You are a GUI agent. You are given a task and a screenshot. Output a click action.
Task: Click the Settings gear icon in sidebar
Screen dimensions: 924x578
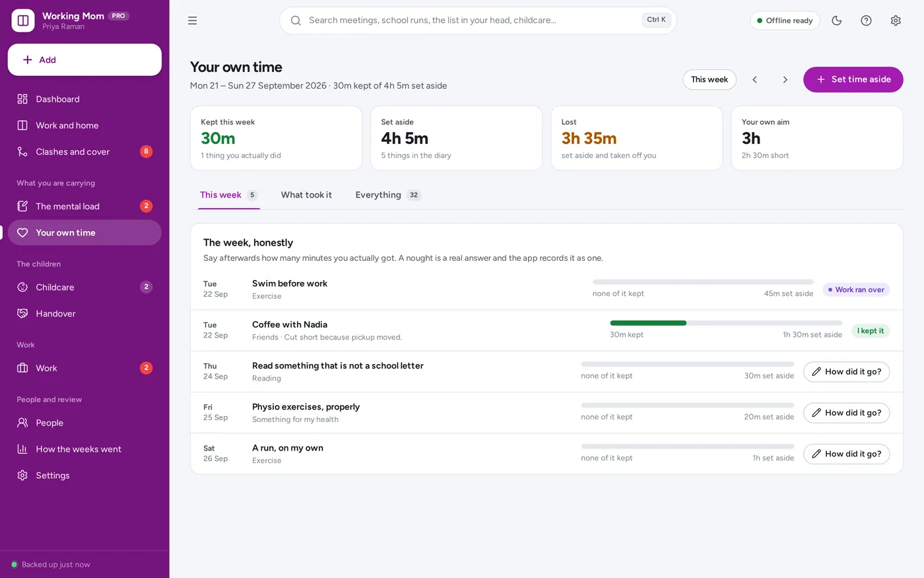tap(22, 476)
